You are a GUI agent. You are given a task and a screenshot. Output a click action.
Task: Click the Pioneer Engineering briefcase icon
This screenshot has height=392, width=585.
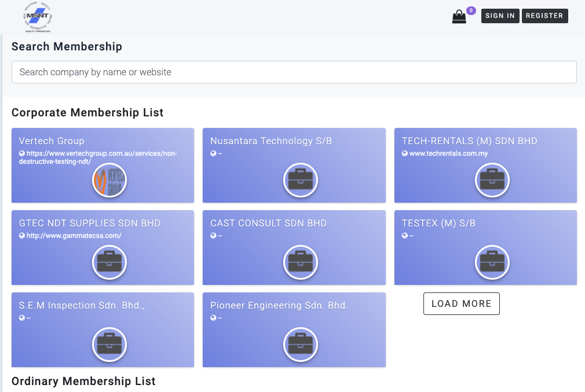(301, 345)
